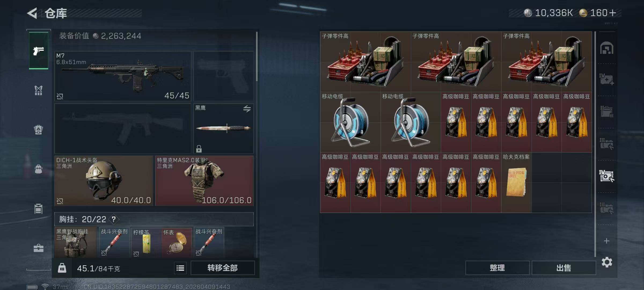
Task: Click the 整理 organize button
Action: (497, 268)
